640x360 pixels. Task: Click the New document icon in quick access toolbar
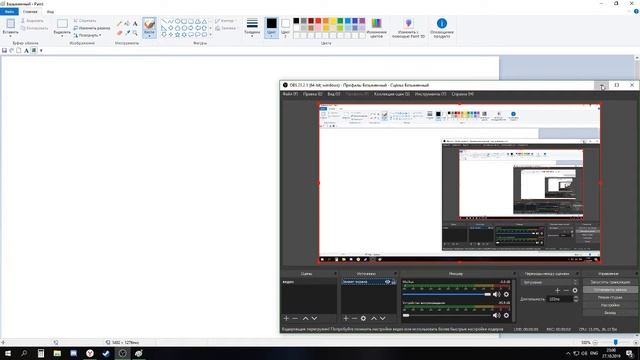click(x=19, y=51)
